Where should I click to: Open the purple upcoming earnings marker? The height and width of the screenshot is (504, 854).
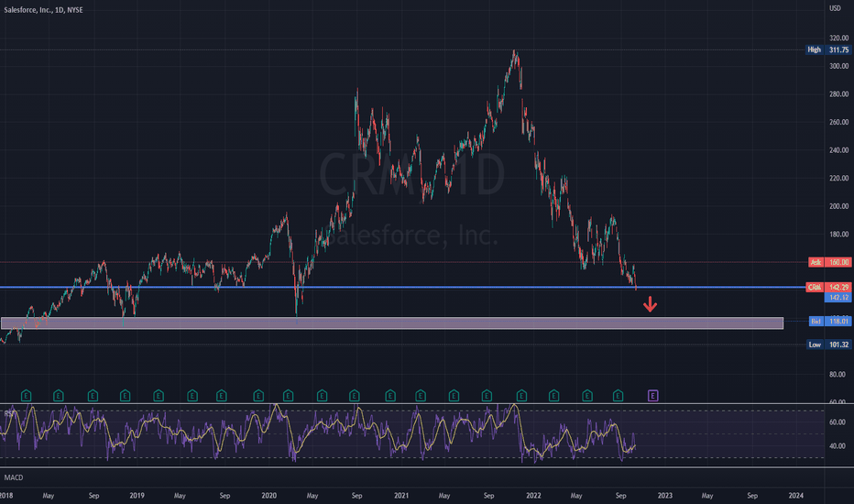point(652,396)
